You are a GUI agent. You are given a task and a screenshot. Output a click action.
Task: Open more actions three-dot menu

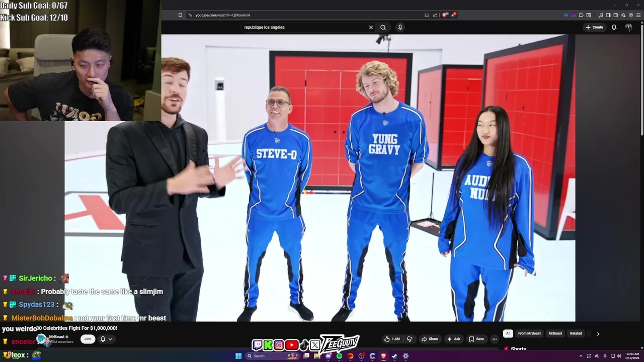pos(494,339)
